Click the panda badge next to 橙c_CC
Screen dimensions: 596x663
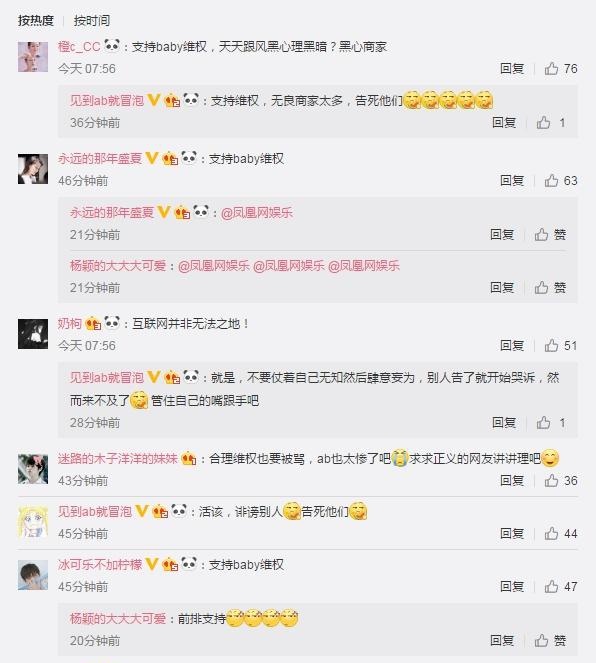coord(112,45)
